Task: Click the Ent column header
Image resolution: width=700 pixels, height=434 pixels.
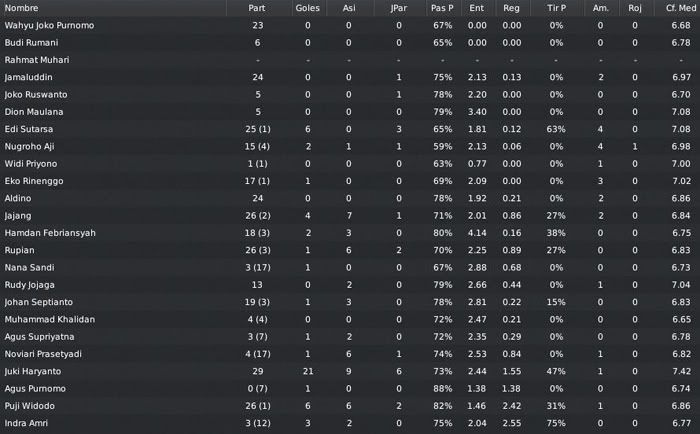Action: click(x=477, y=8)
